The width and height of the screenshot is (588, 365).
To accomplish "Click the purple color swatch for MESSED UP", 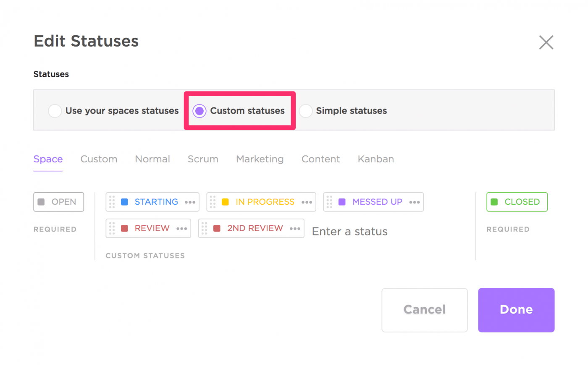I will coord(342,202).
